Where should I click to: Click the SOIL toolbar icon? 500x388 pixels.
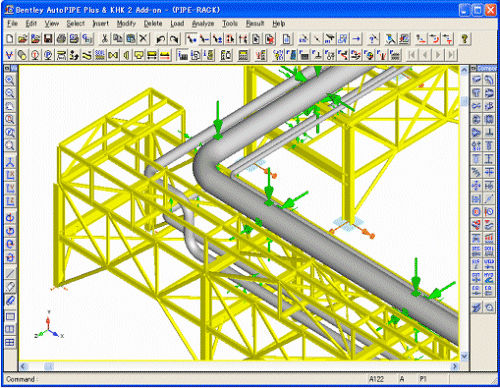coord(100,55)
